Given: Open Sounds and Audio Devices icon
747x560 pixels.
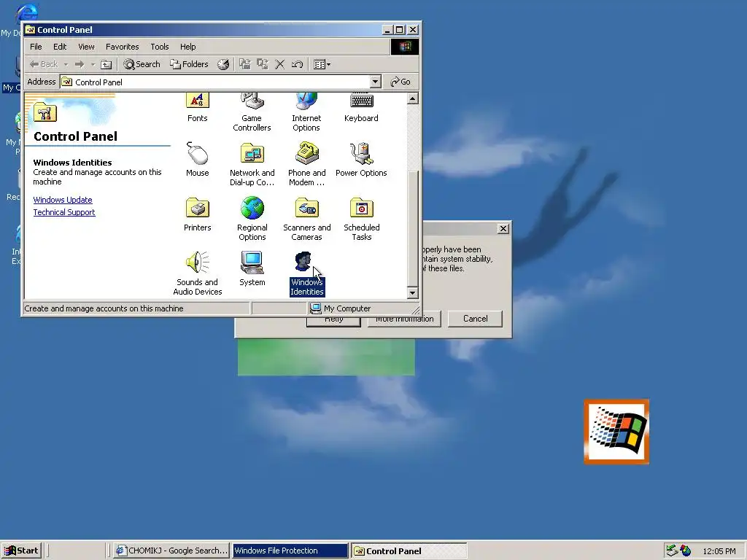Looking at the screenshot, I should [x=197, y=274].
